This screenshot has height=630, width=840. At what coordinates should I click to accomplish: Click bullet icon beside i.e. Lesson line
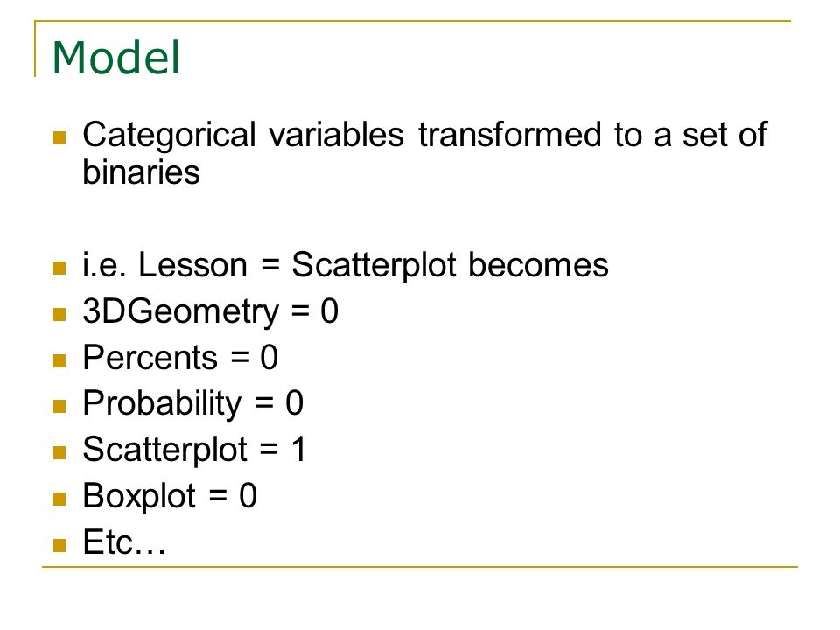[x=59, y=268]
